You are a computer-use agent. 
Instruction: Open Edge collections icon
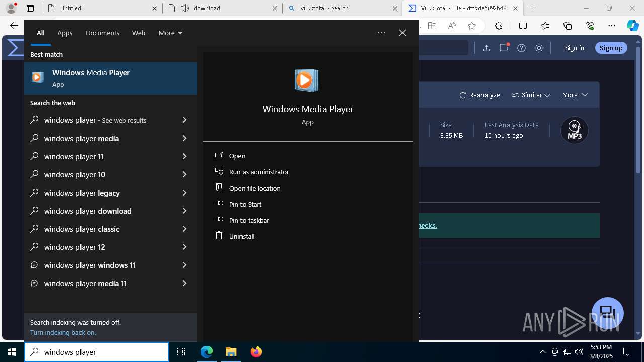pos(568,26)
